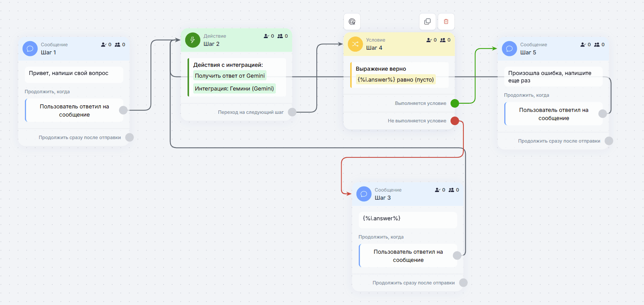The width and height of the screenshot is (644, 305).
Task: Click the blue message icon of Шаг 1
Action: (30, 49)
